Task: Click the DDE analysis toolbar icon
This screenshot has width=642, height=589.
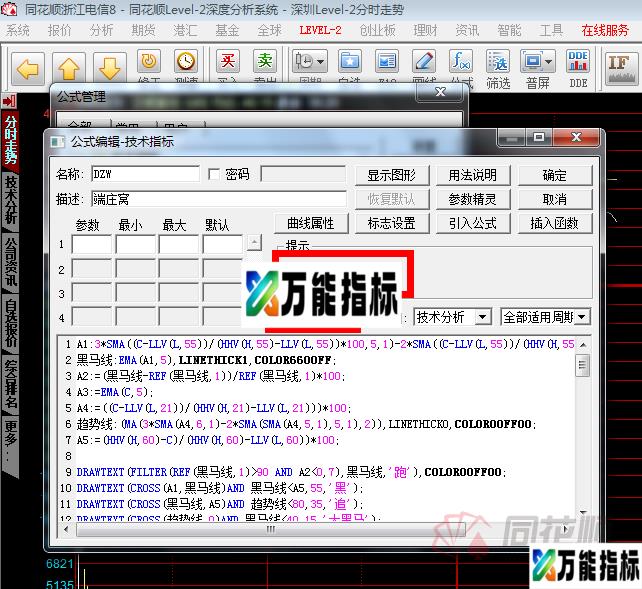Action: point(578,62)
